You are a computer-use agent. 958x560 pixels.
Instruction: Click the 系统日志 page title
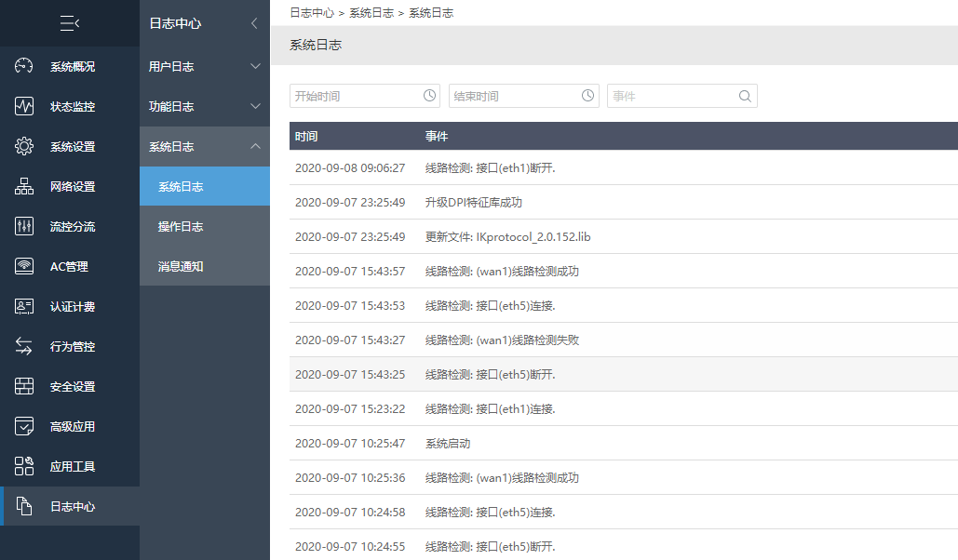pyautogui.click(x=316, y=46)
